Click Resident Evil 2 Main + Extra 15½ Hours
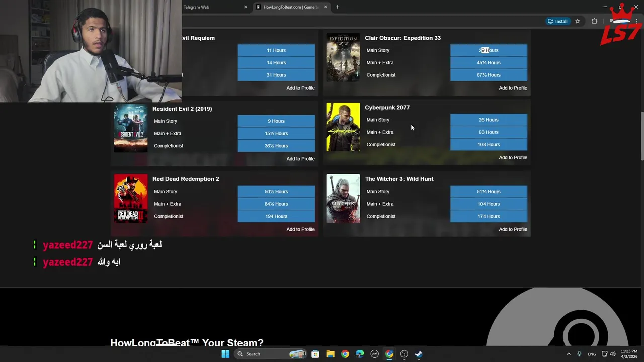Screen dimensions: 644x362 pos(276,133)
